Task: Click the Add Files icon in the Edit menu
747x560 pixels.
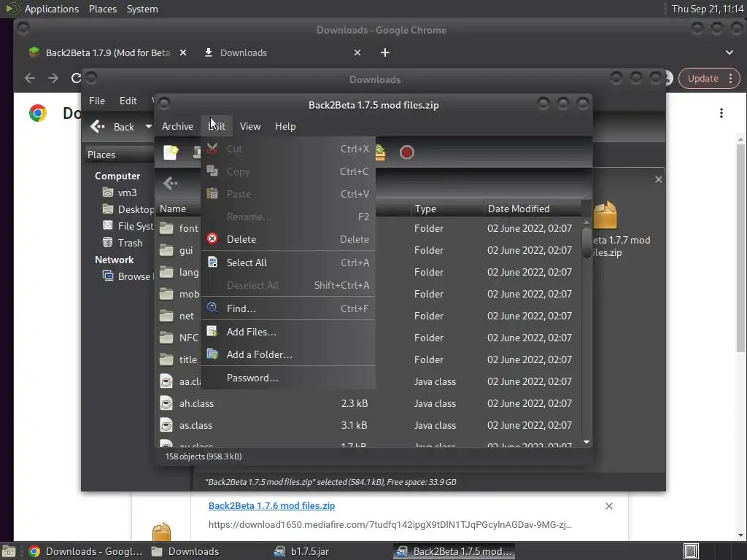Action: (212, 331)
